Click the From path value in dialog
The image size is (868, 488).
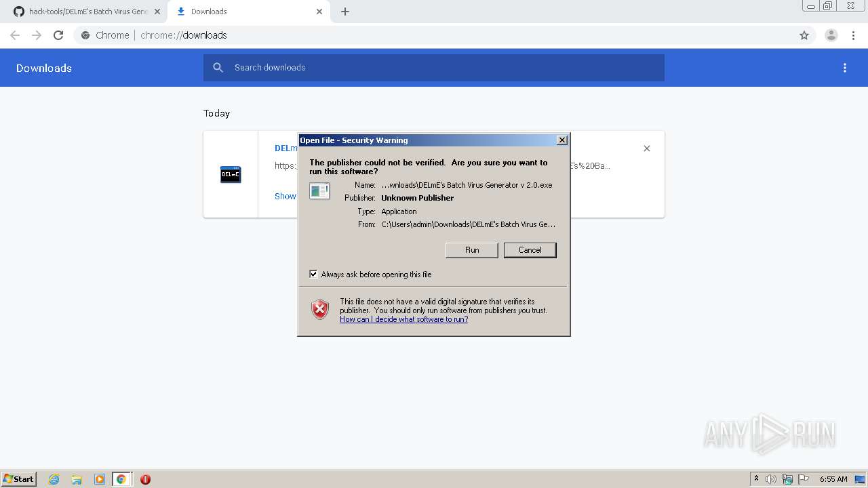point(469,224)
